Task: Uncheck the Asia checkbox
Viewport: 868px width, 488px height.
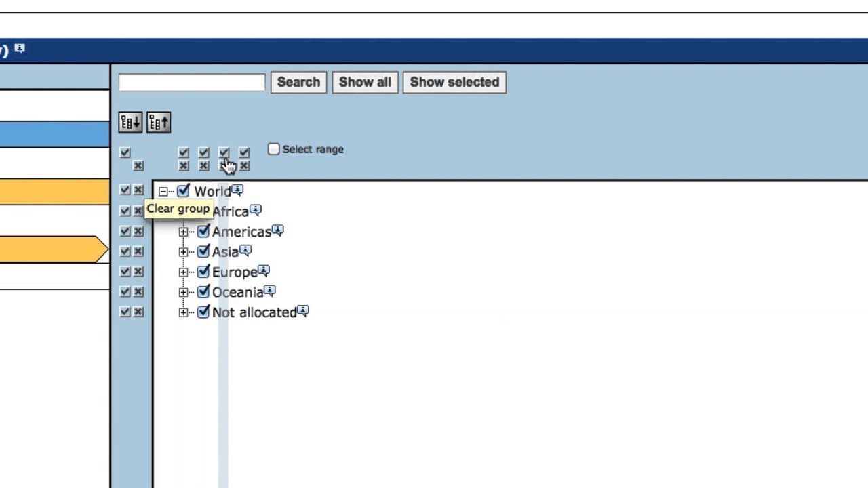Action: tap(203, 251)
